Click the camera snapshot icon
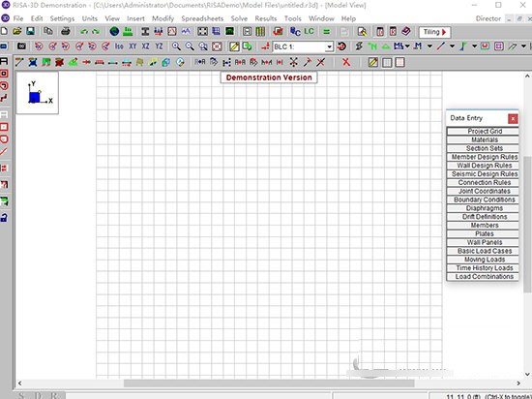 coord(21,46)
